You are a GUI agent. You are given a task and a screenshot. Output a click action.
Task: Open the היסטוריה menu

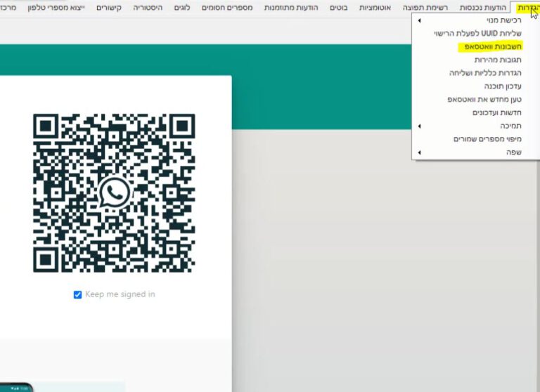[148, 7]
